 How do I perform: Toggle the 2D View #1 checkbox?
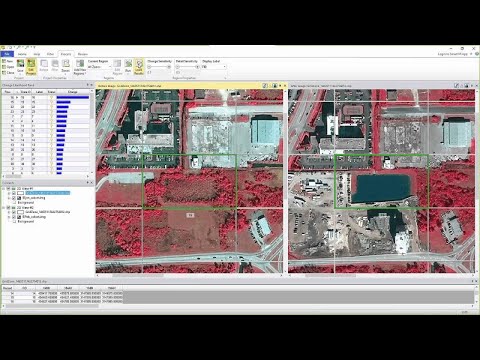pos(9,188)
